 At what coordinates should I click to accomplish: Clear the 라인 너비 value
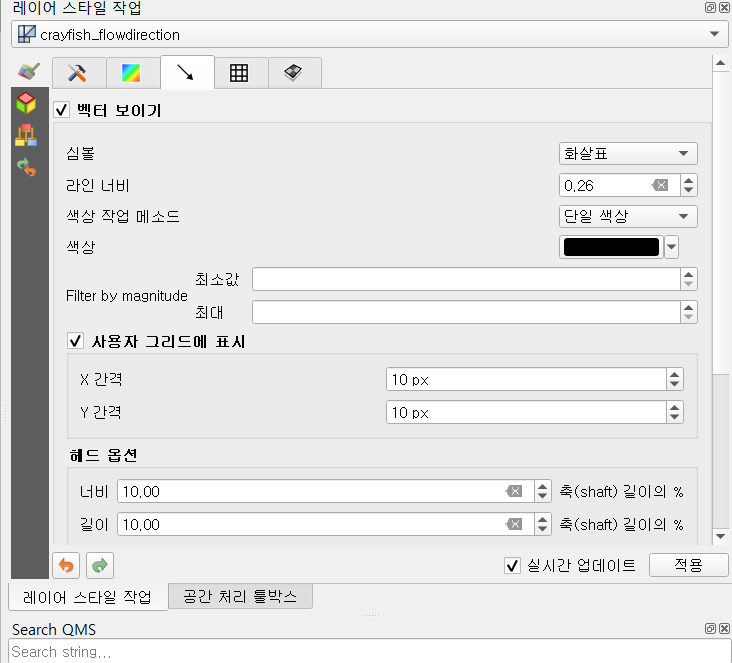tap(660, 185)
